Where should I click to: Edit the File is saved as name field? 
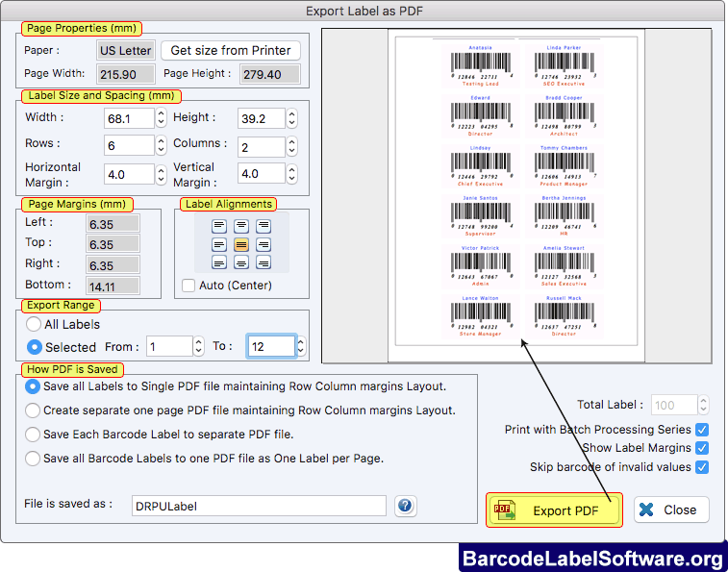[259, 506]
